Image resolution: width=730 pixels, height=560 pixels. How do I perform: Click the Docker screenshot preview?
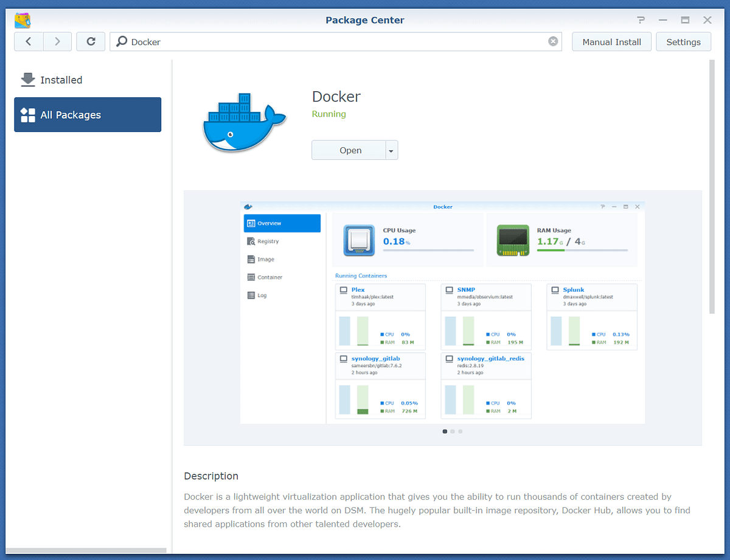tap(443, 314)
